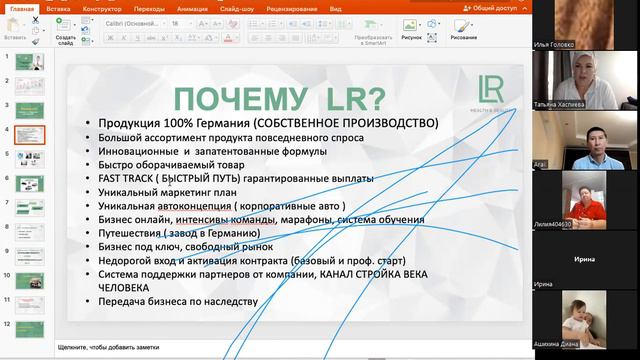Select slide 3 thumbnail
The height and width of the screenshot is (360, 640).
30,111
